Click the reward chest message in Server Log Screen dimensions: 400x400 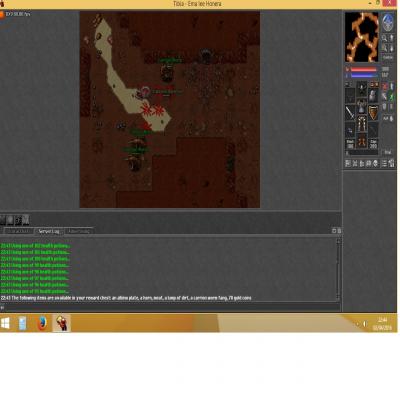[x=126, y=298]
